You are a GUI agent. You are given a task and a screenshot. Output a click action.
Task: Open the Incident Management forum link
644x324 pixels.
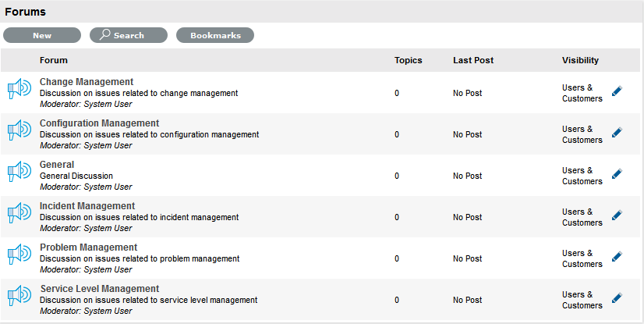tap(87, 206)
